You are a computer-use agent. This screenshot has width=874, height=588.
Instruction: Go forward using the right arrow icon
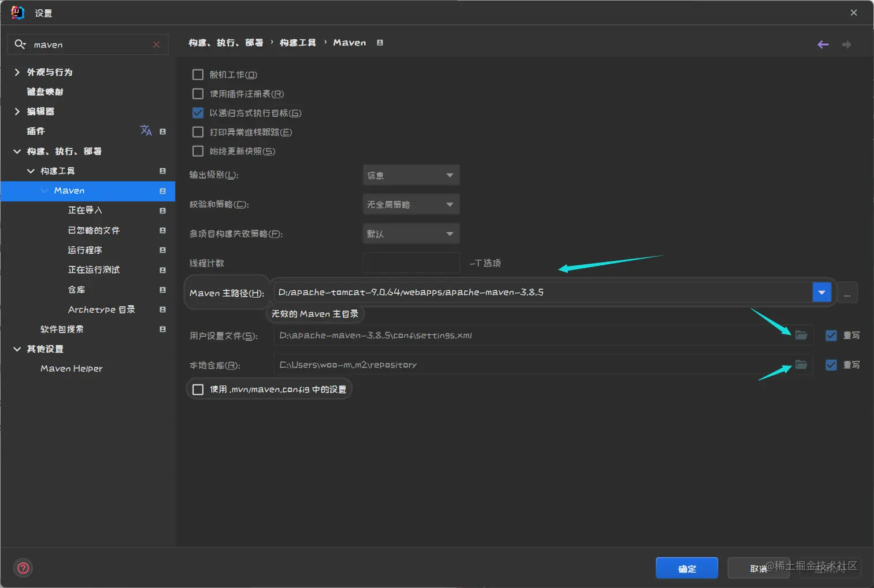[x=846, y=45]
